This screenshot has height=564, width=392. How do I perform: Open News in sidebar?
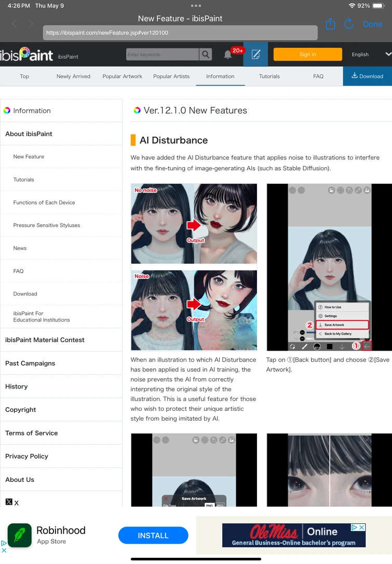coord(61,248)
